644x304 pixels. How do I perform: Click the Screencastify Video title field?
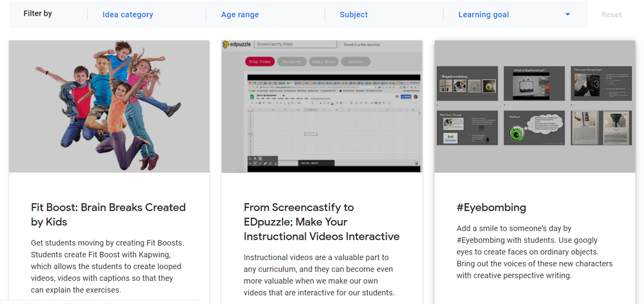click(296, 44)
